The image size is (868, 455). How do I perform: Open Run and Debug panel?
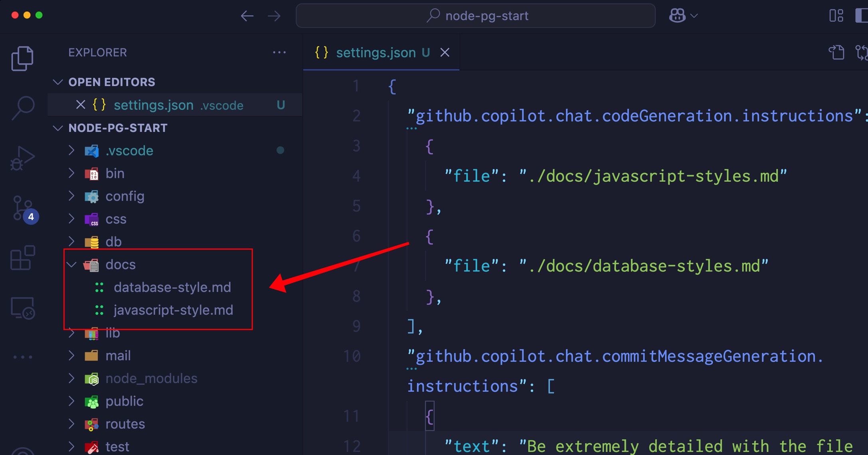click(23, 158)
